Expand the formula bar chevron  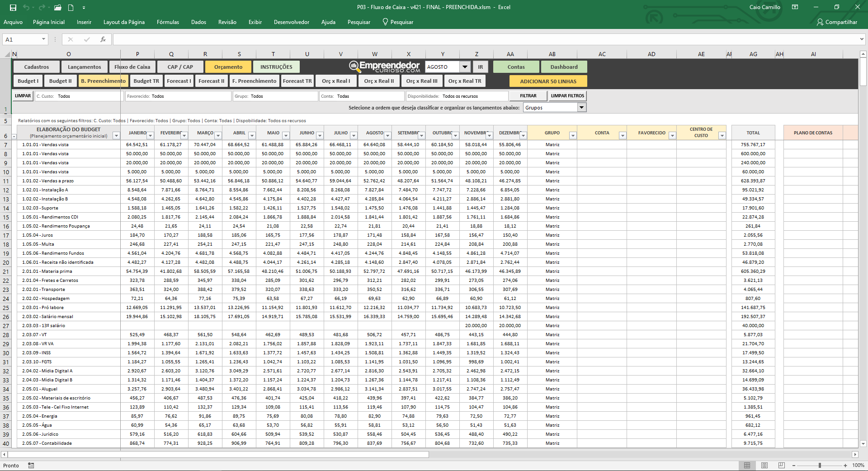861,39
